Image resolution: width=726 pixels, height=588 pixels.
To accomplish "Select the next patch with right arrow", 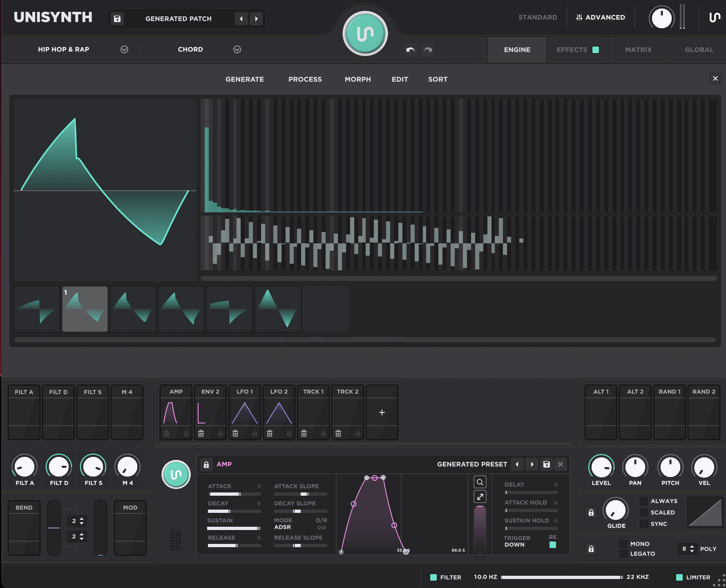I will coord(256,19).
